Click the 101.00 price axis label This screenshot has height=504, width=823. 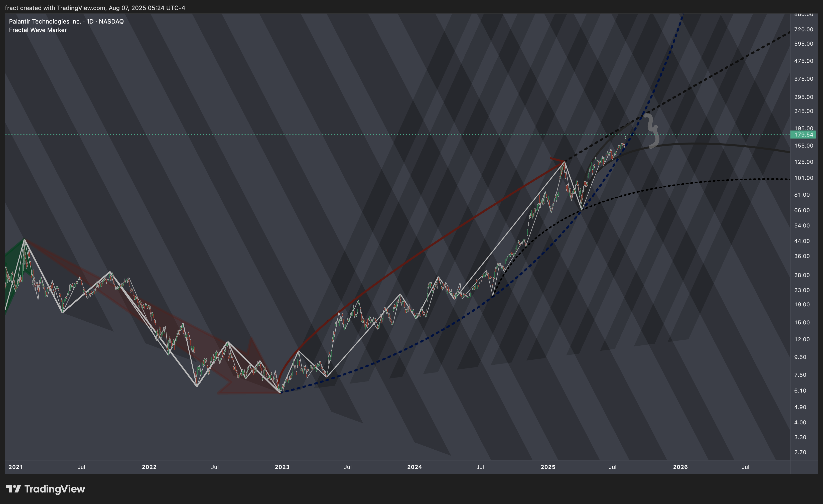[x=804, y=178]
